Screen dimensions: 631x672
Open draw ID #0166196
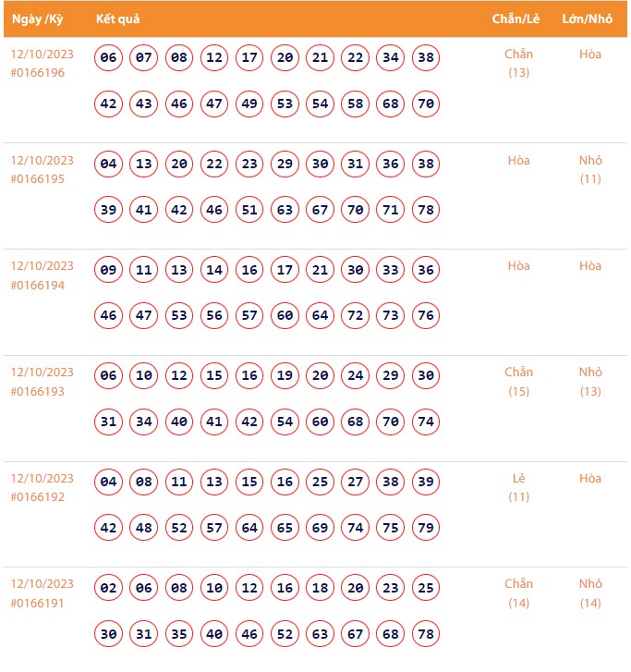click(38, 72)
